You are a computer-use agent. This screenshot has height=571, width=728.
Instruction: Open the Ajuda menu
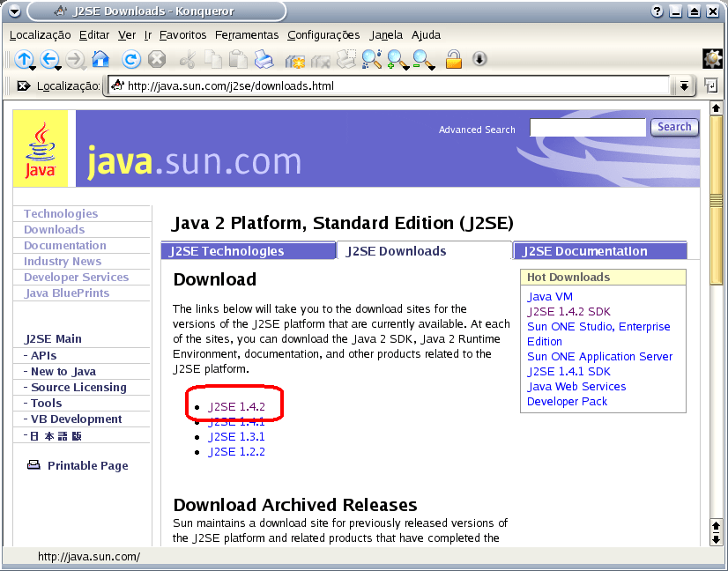tap(426, 35)
